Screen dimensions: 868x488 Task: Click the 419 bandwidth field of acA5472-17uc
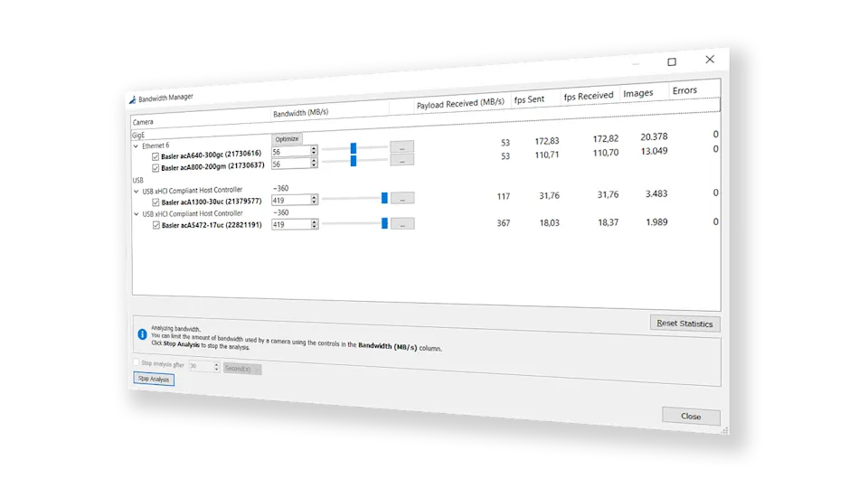tap(290, 225)
